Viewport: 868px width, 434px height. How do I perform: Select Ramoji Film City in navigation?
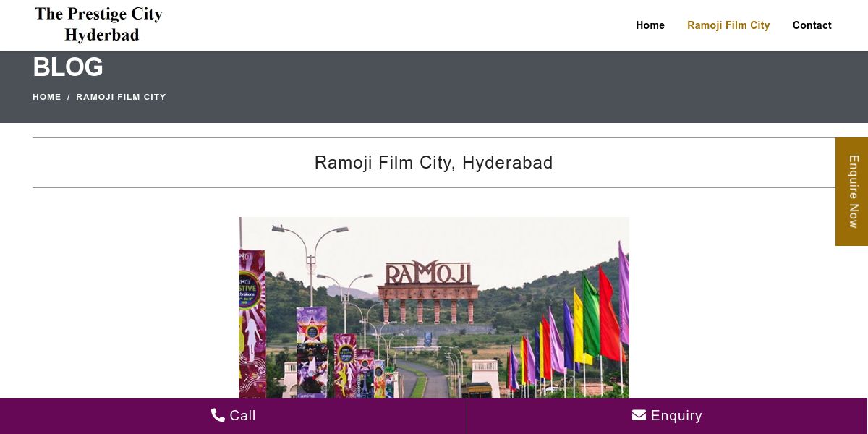[x=728, y=25]
